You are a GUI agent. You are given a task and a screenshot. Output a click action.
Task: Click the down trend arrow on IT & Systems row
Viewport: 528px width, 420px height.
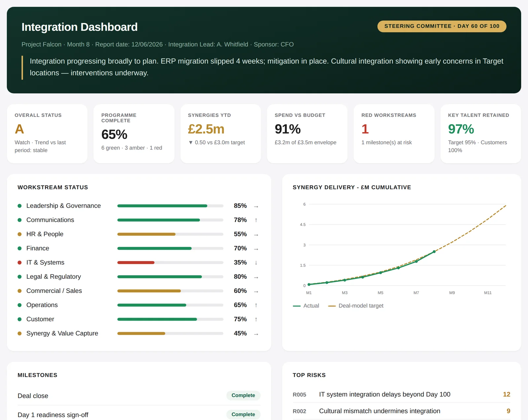256,262
